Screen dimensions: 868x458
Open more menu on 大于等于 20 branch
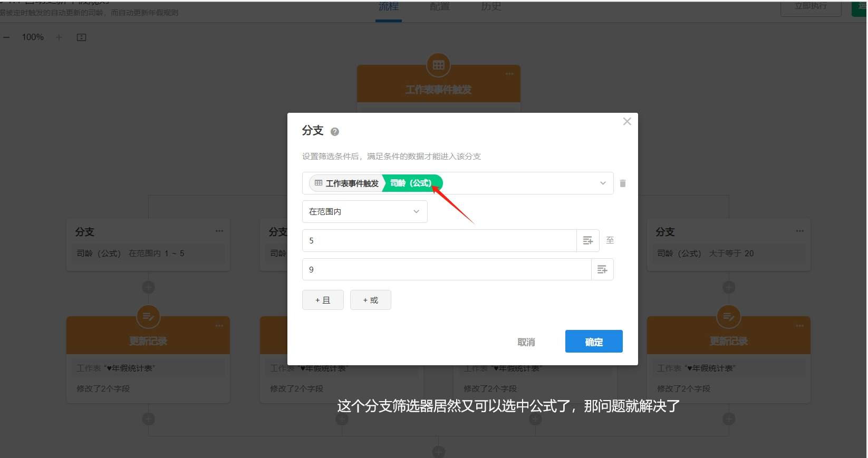coord(799,231)
